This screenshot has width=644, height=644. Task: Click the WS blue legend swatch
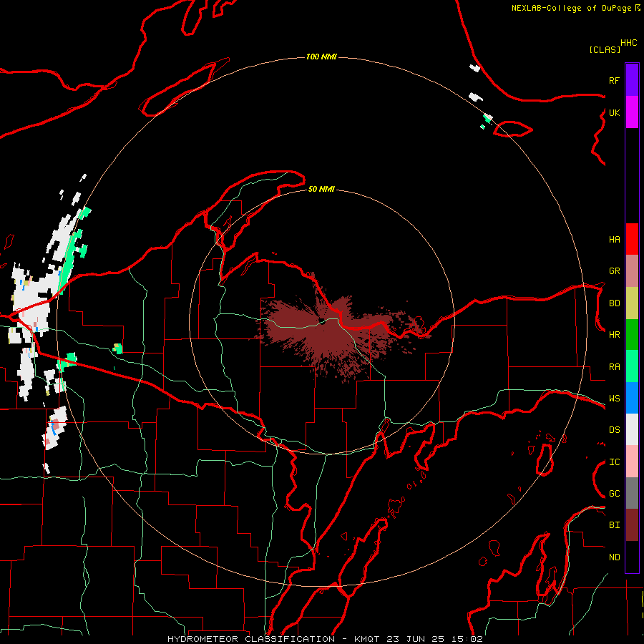click(632, 398)
